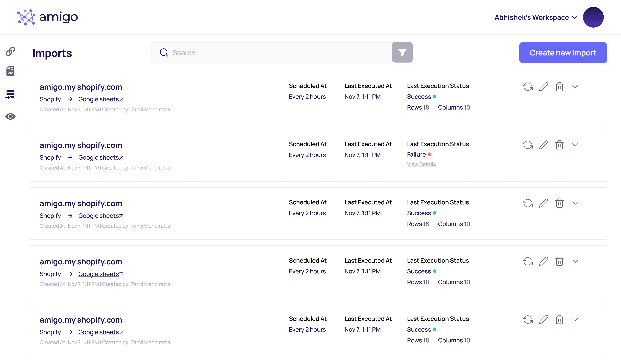This screenshot has width=621, height=364.
Task: Delete the fifth import card with trash icon
Action: coord(559,319)
